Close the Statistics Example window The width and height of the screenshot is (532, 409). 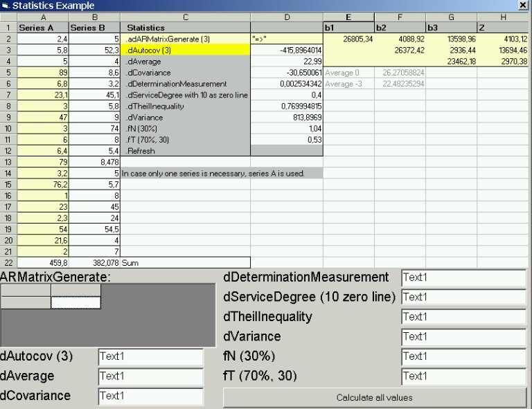pos(523,5)
